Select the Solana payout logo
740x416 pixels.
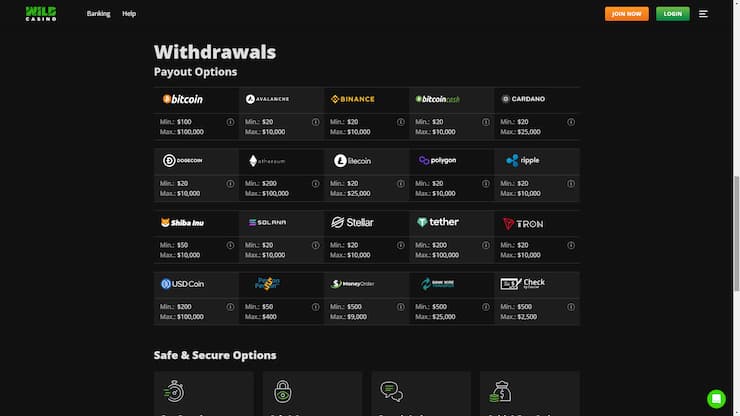(x=267, y=222)
